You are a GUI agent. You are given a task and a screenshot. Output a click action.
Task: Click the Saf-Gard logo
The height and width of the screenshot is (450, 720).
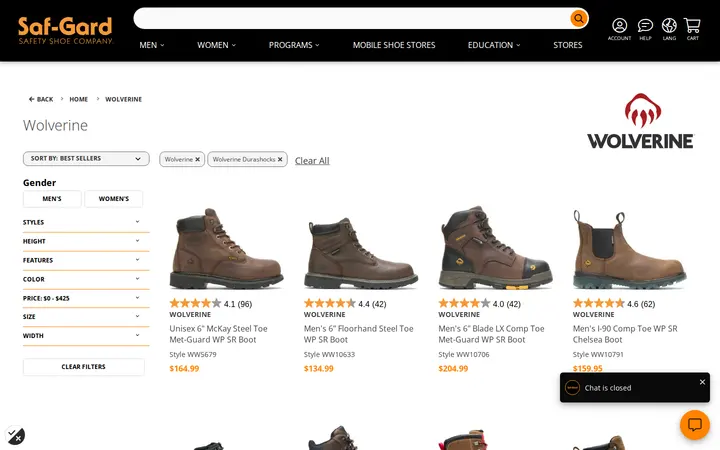(x=65, y=30)
